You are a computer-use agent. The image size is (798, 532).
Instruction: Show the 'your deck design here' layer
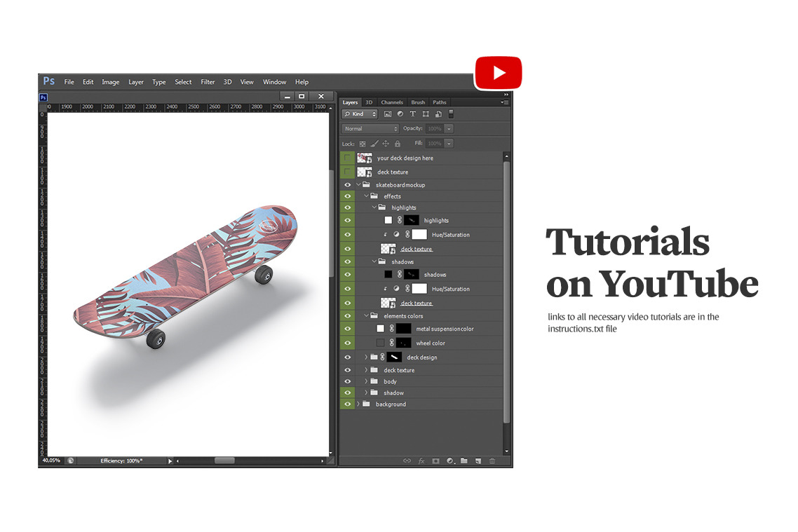pos(347,158)
